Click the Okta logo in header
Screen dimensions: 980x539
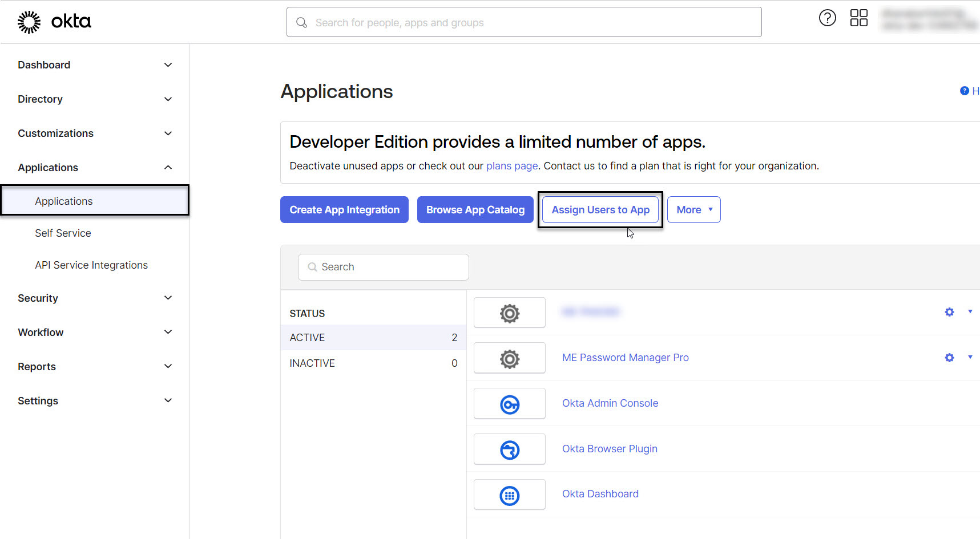click(x=54, y=22)
